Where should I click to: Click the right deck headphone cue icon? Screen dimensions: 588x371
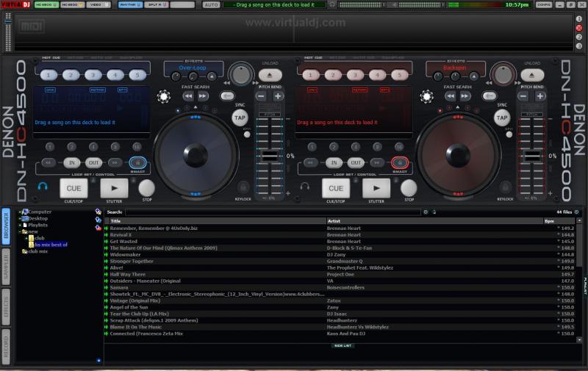click(305, 187)
